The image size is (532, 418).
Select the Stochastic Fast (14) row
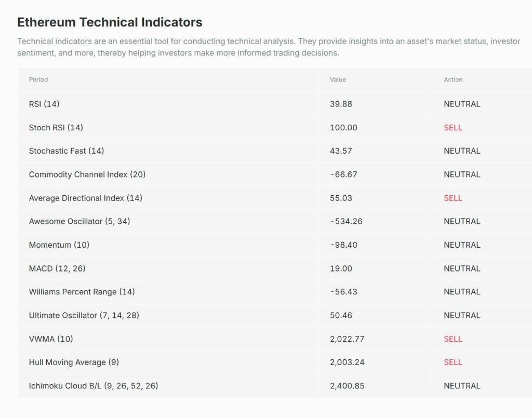(66, 151)
